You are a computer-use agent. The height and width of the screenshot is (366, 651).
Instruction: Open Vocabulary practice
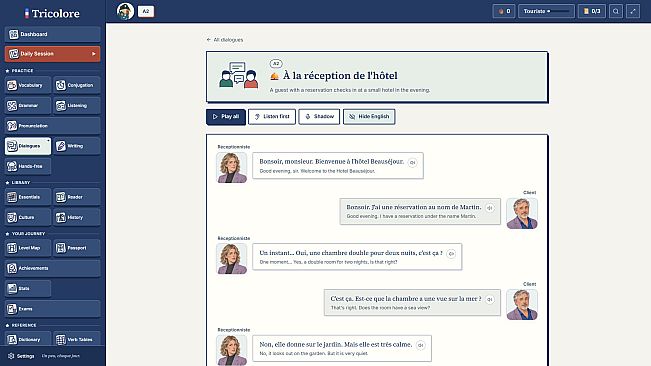tap(28, 85)
